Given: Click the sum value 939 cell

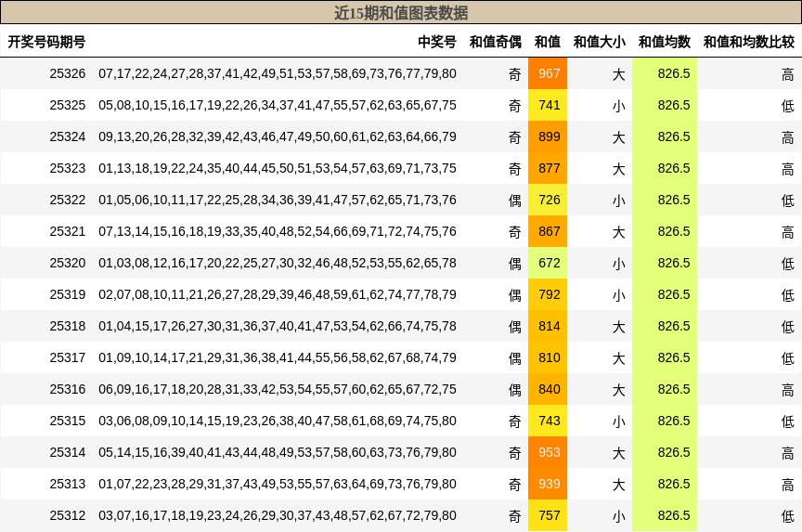Looking at the screenshot, I should pos(548,484).
